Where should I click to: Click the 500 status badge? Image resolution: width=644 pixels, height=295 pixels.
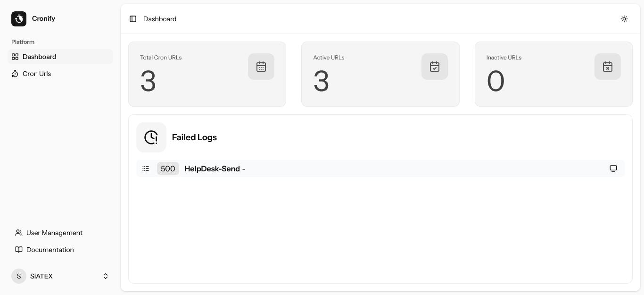(x=168, y=169)
